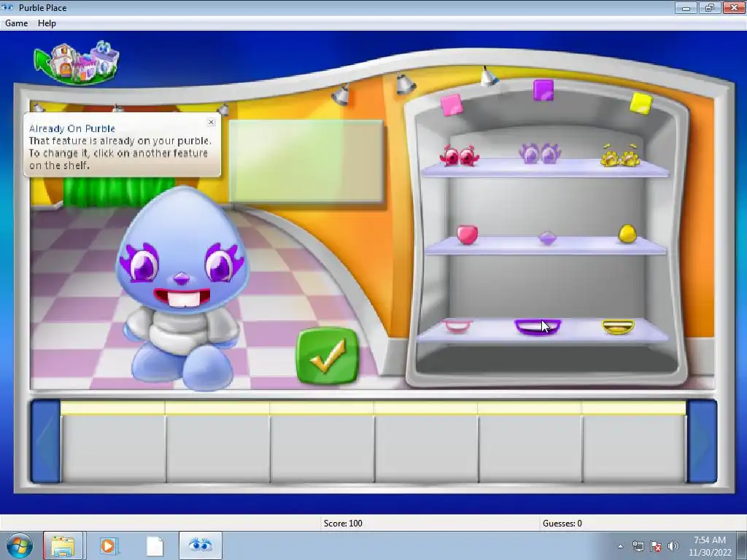
Task: Click the blank document taskbar icon
Action: point(155,545)
